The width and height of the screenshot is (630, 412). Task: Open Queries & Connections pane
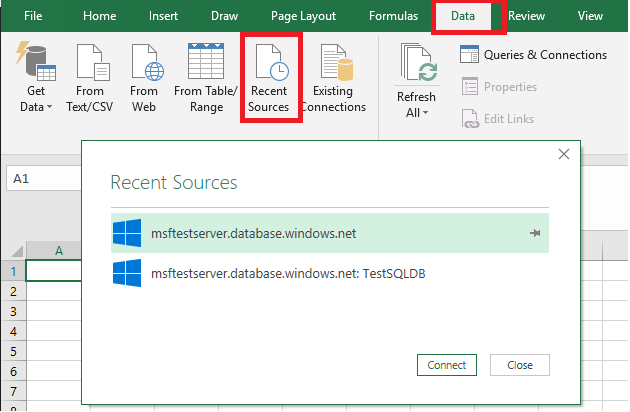(x=533, y=55)
